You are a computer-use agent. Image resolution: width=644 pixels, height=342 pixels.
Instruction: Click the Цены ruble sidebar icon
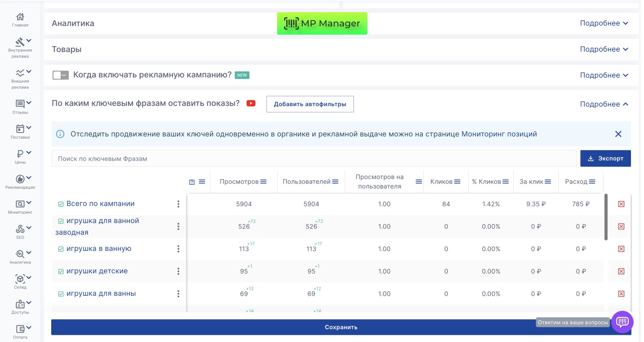click(20, 154)
